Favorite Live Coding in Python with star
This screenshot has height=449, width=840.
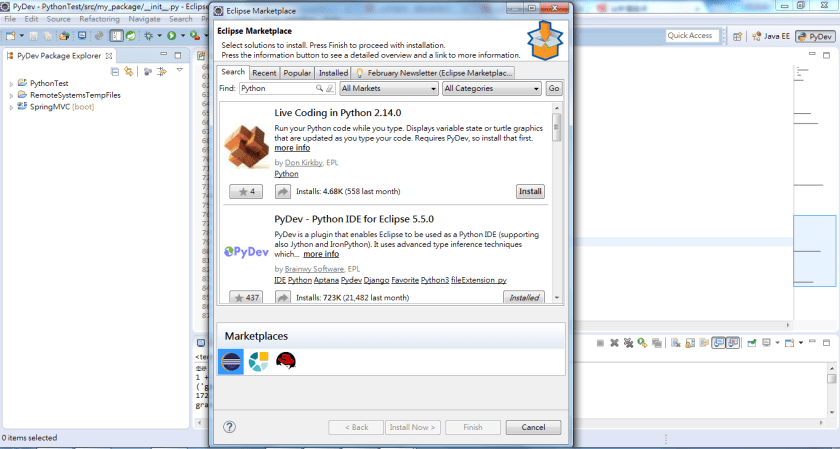(x=245, y=191)
